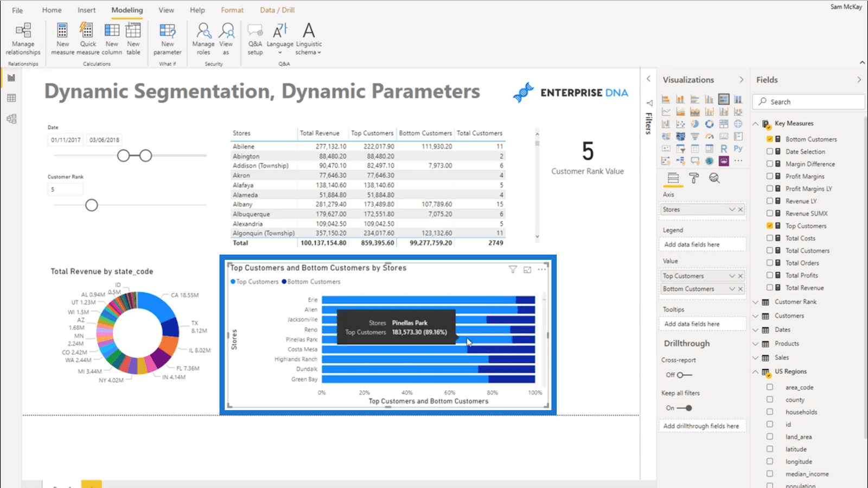Uncheck the Bottom Customers field
The image size is (868, 488).
(770, 139)
